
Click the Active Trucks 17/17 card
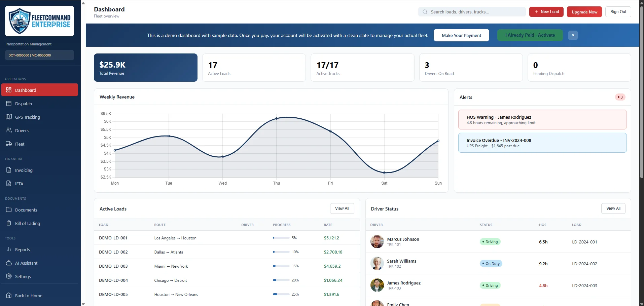tap(362, 68)
